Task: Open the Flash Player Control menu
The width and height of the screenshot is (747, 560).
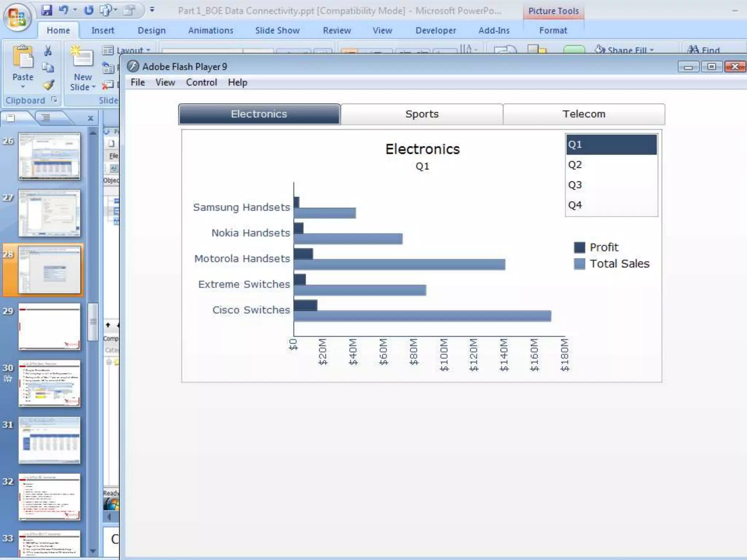Action: [202, 82]
